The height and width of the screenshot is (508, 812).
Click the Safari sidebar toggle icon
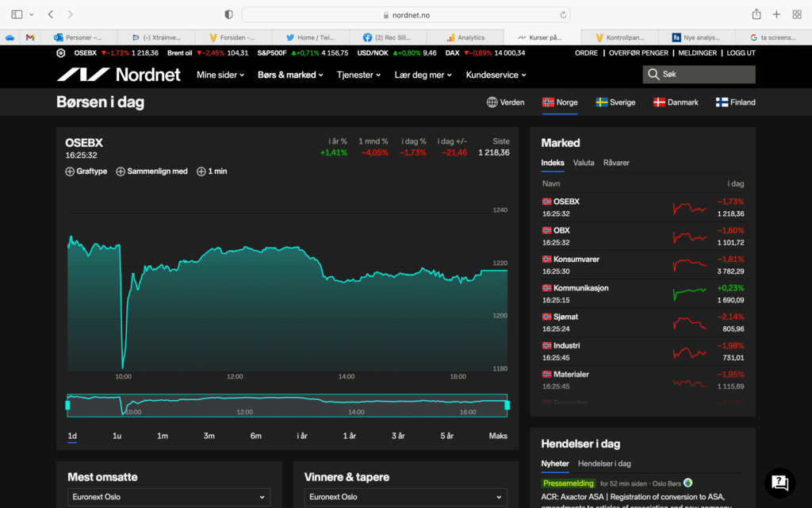[17, 14]
